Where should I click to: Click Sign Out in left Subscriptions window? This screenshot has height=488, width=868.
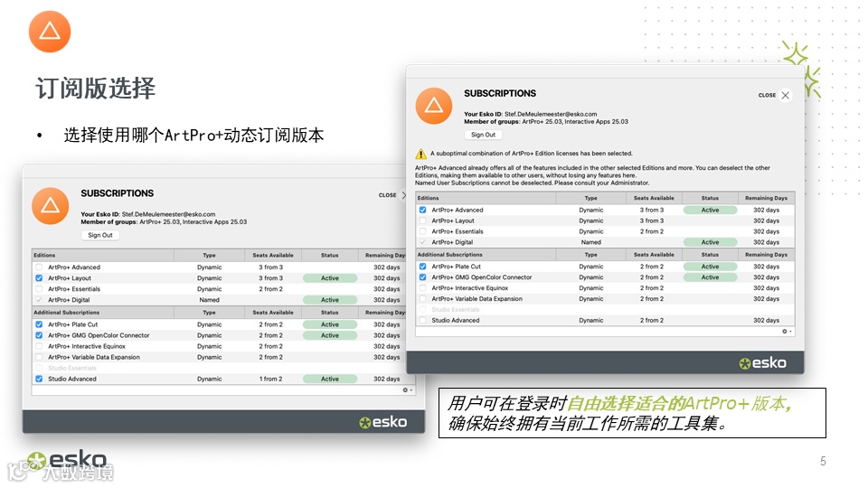coord(100,235)
